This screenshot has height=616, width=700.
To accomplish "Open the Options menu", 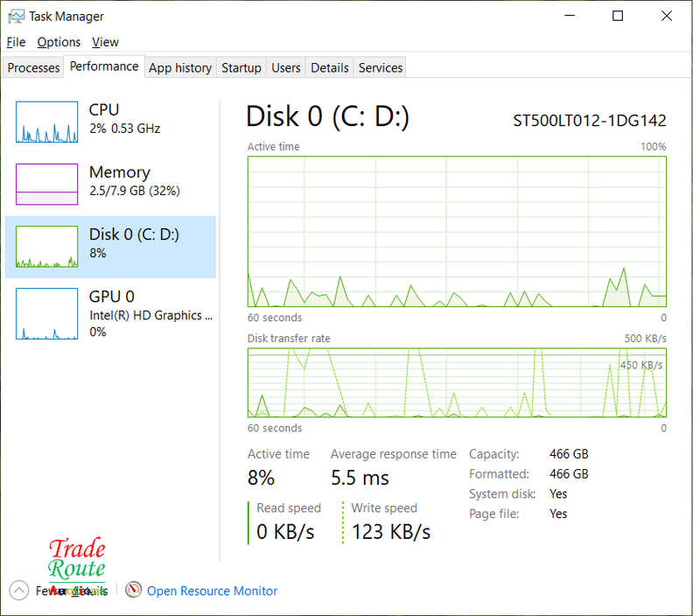I will coord(59,42).
